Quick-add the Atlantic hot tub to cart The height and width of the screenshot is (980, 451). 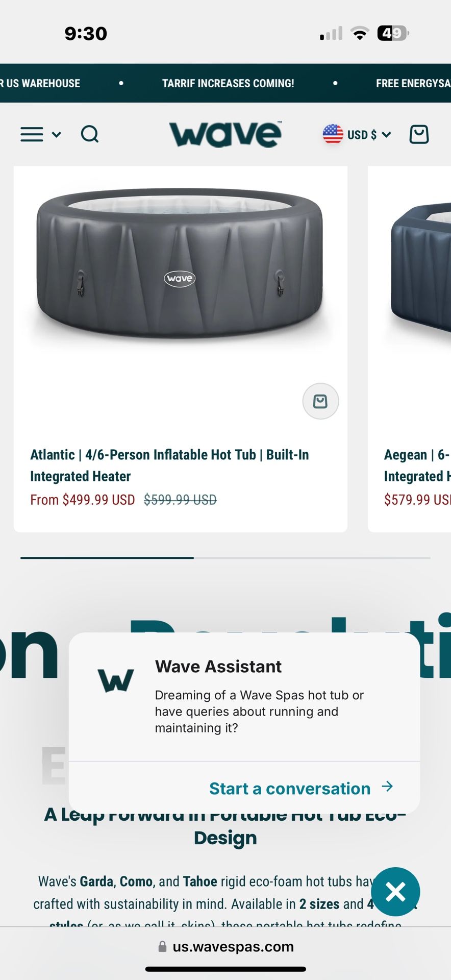320,401
